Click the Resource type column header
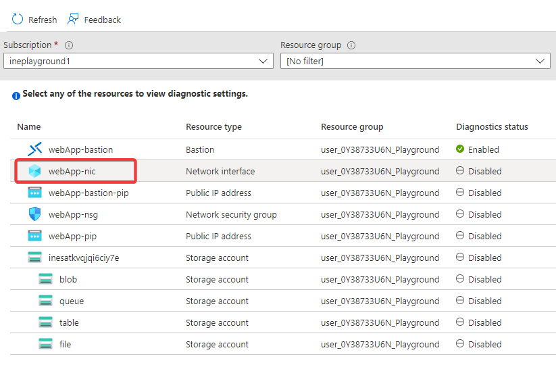Image resolution: width=556 pixels, height=392 pixels. (x=213, y=126)
